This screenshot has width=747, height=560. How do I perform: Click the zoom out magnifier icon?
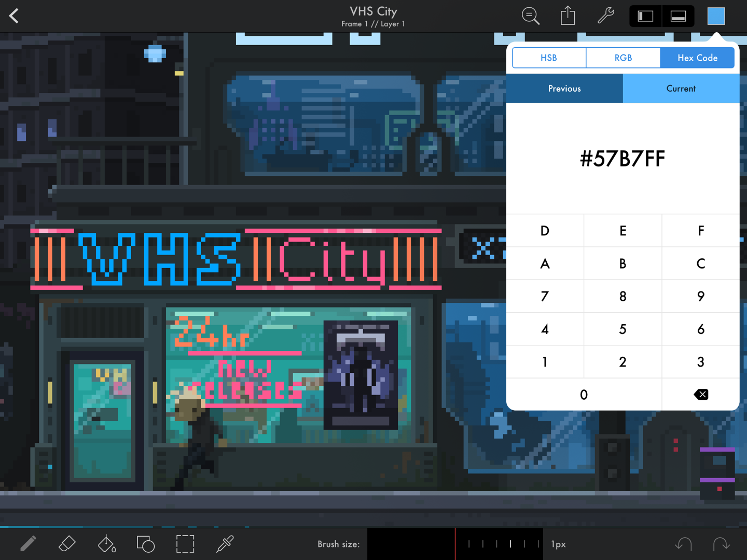530,16
